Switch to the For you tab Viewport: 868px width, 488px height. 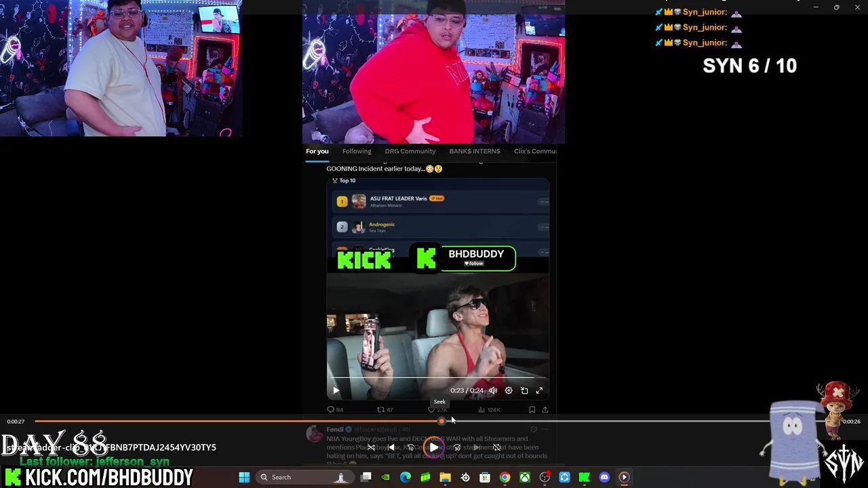(317, 151)
